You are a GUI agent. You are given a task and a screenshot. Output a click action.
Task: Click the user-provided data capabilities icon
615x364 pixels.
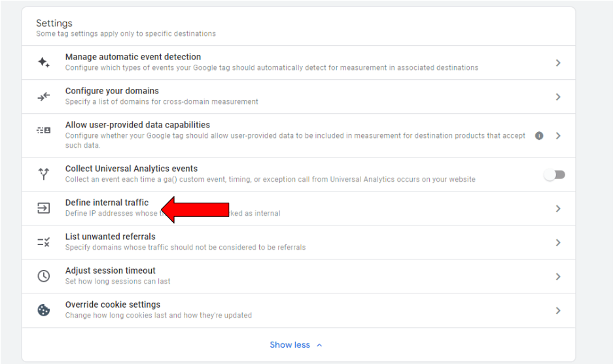coord(43,131)
